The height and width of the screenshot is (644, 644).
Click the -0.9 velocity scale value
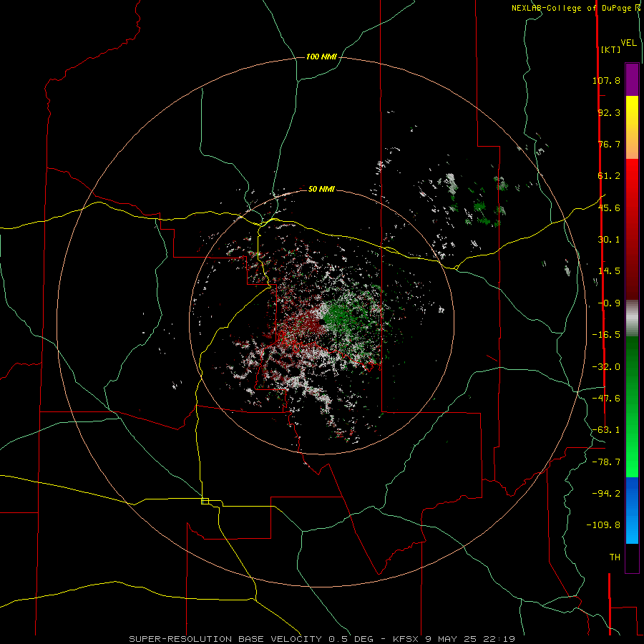609,303
